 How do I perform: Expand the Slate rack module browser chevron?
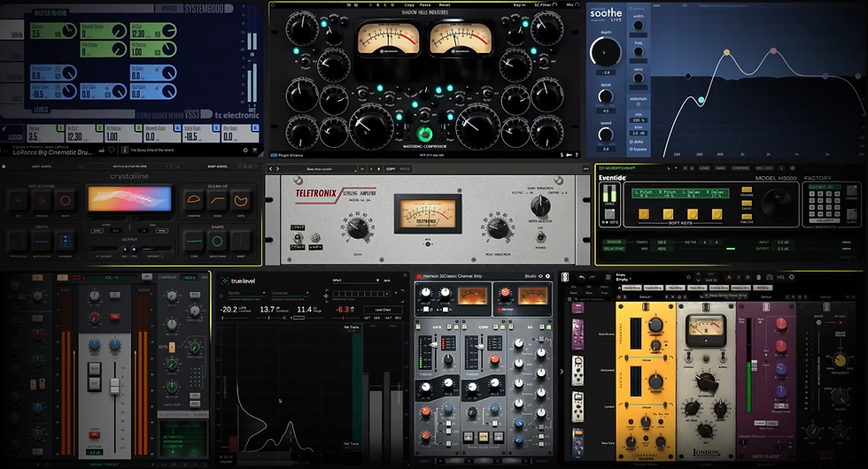[562, 371]
